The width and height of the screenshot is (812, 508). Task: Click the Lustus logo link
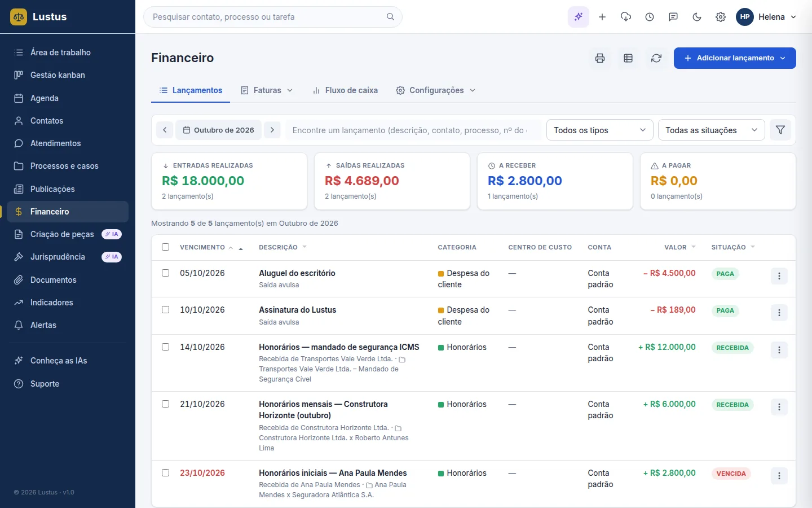pos(38,17)
